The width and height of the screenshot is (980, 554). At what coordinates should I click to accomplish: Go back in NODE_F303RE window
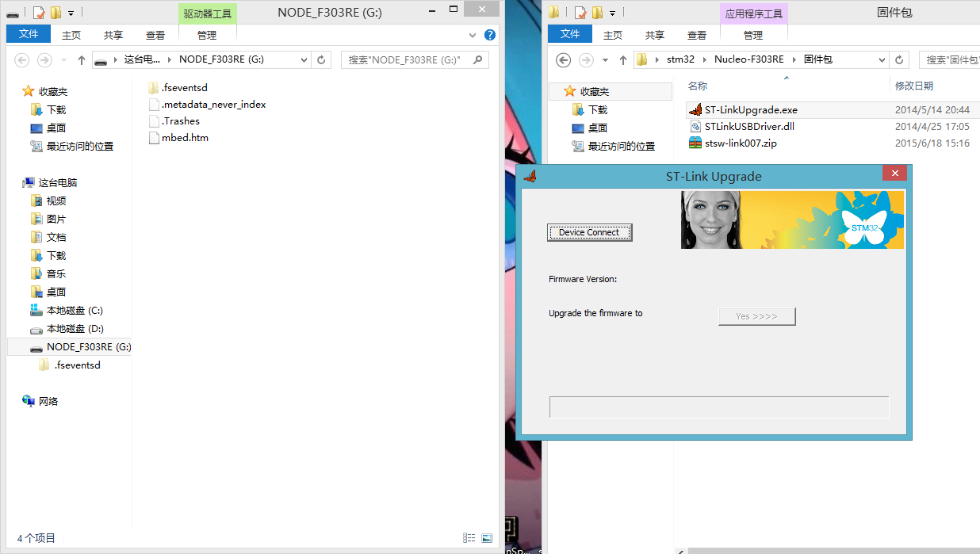[22, 59]
